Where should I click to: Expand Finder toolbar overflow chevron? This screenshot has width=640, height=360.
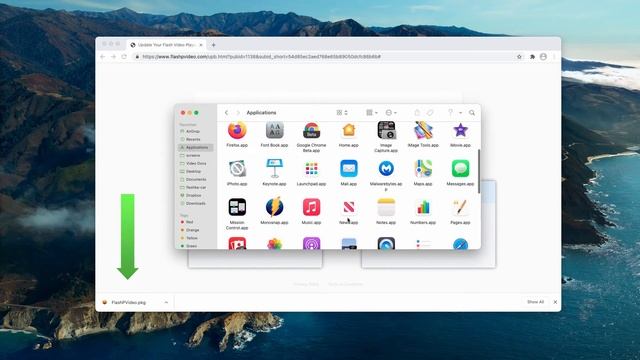(x=460, y=113)
